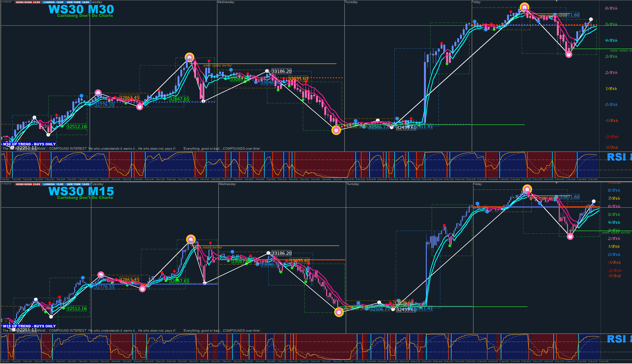Click pink-ringed Friday swing low on M30 chart
This screenshot has width=632, height=364.
[569, 54]
